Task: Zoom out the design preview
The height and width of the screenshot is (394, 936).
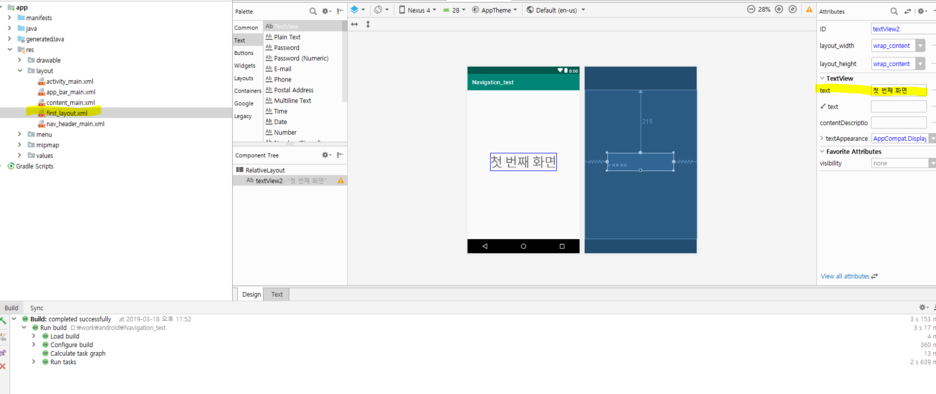Action: 751,10
